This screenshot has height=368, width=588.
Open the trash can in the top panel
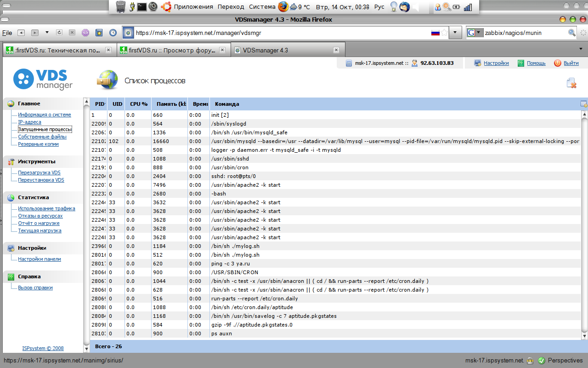pyautogui.click(x=120, y=6)
